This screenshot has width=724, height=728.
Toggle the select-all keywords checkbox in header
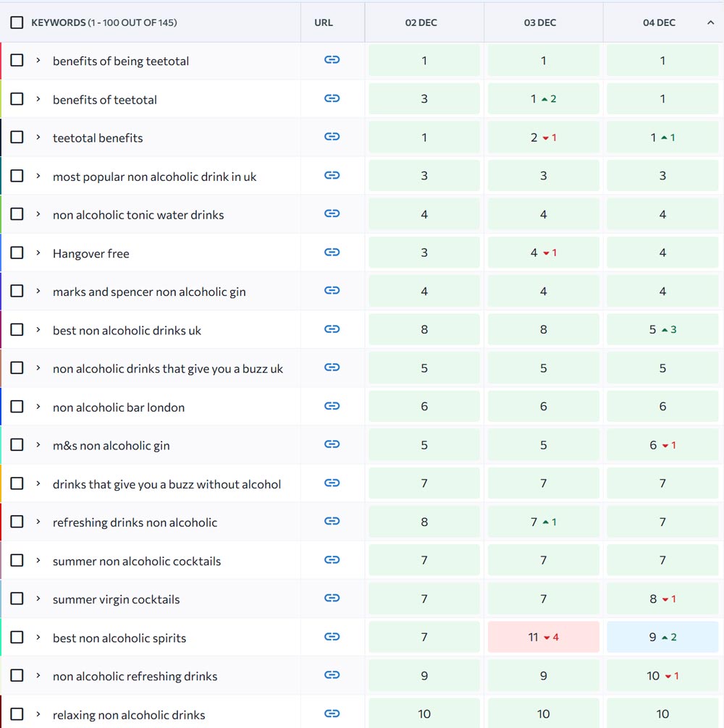(17, 22)
